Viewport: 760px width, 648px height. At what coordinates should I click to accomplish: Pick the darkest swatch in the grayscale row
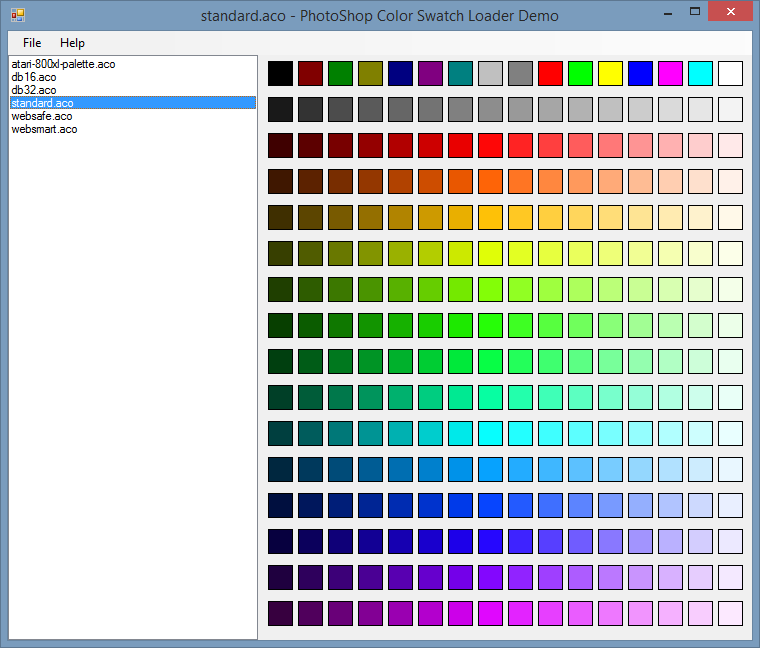coord(280,109)
